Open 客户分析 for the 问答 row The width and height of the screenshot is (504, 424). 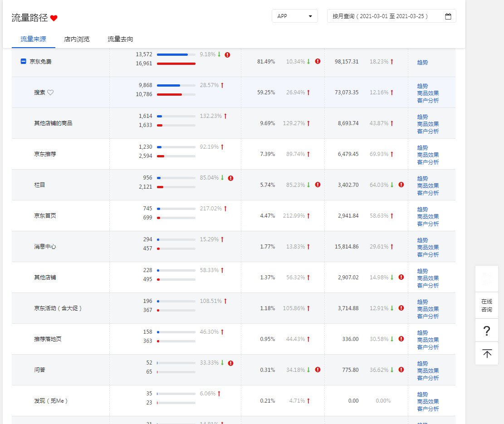point(428,378)
